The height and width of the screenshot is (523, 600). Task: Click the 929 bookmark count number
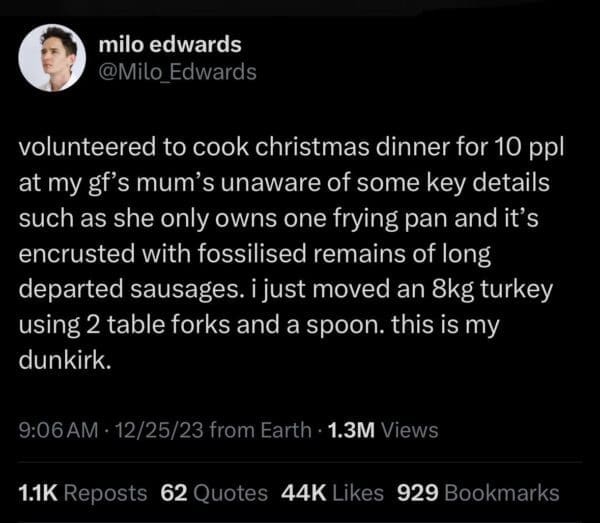(416, 493)
